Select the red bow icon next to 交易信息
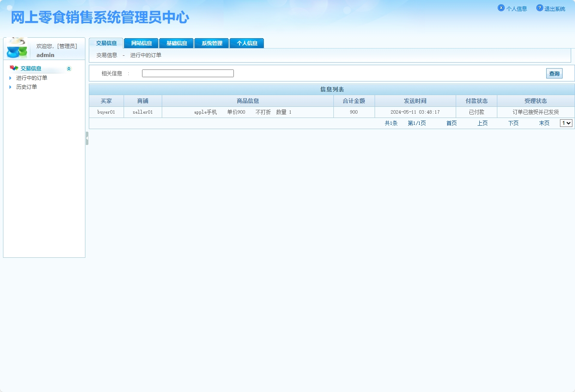This screenshot has width=575, height=392. pyautogui.click(x=14, y=68)
